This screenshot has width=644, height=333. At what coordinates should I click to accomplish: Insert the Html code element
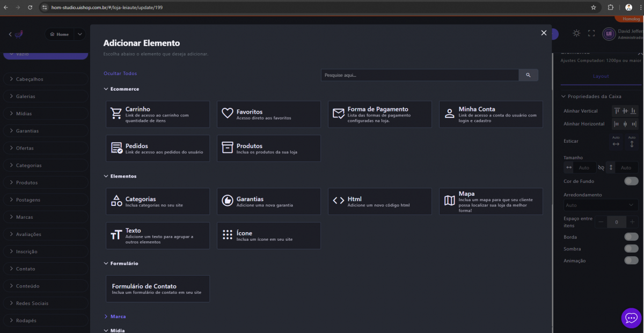point(379,201)
